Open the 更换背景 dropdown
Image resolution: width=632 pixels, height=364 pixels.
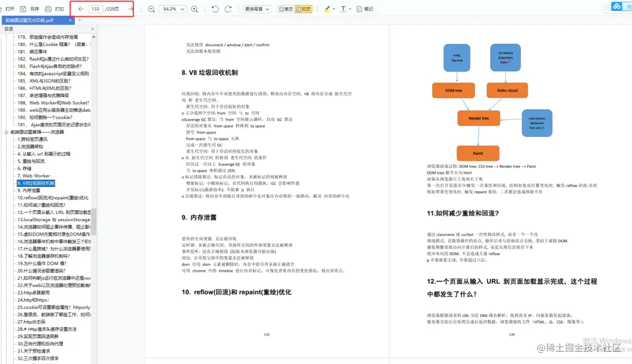[258, 9]
